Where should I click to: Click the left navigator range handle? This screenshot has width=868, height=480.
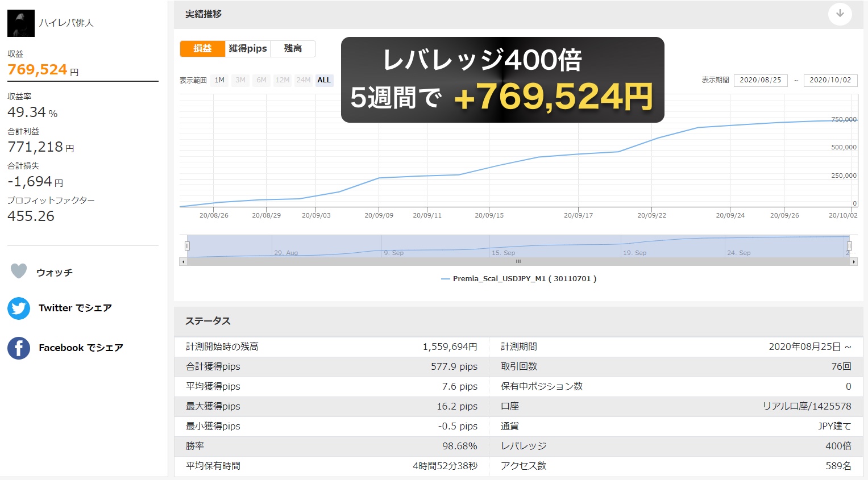pyautogui.click(x=187, y=246)
